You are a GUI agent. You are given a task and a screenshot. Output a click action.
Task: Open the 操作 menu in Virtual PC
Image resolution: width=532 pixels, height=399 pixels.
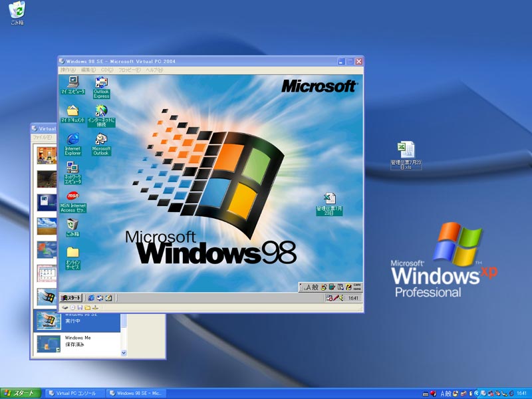(68, 70)
